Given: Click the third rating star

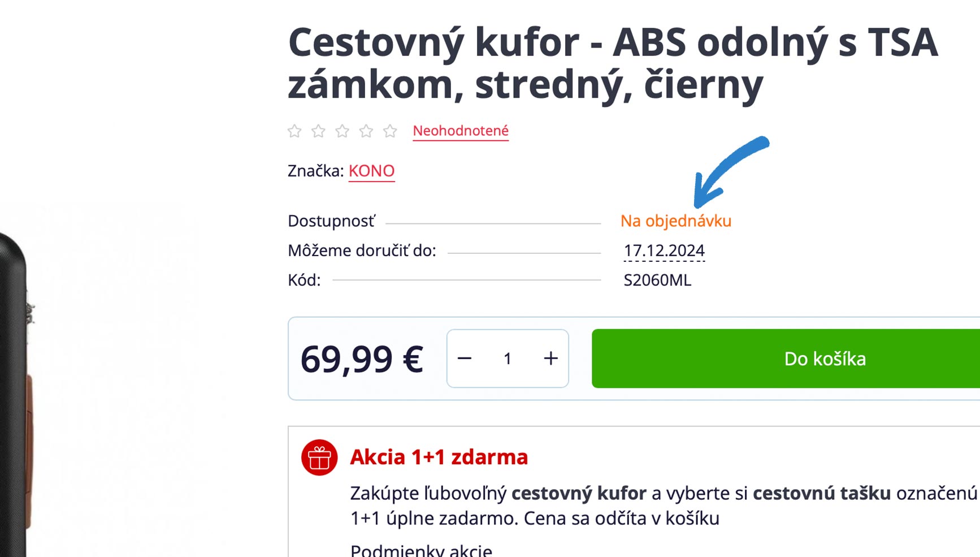Looking at the screenshot, I should pyautogui.click(x=342, y=131).
